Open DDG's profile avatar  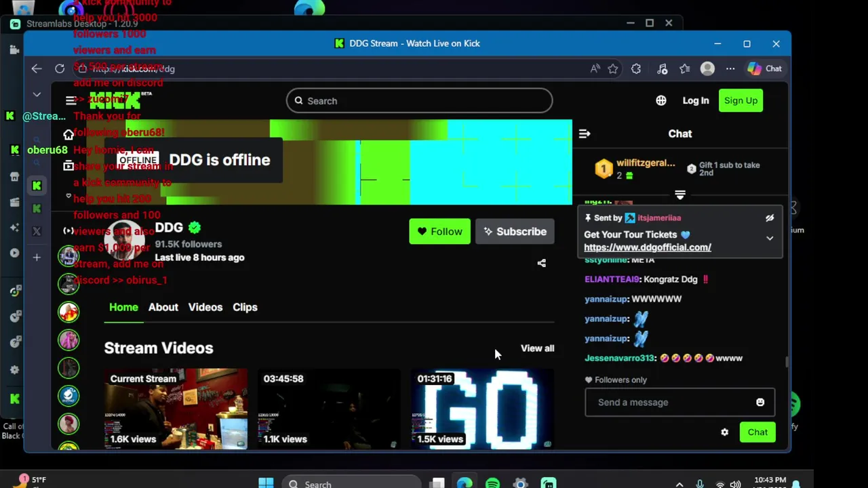pos(125,241)
